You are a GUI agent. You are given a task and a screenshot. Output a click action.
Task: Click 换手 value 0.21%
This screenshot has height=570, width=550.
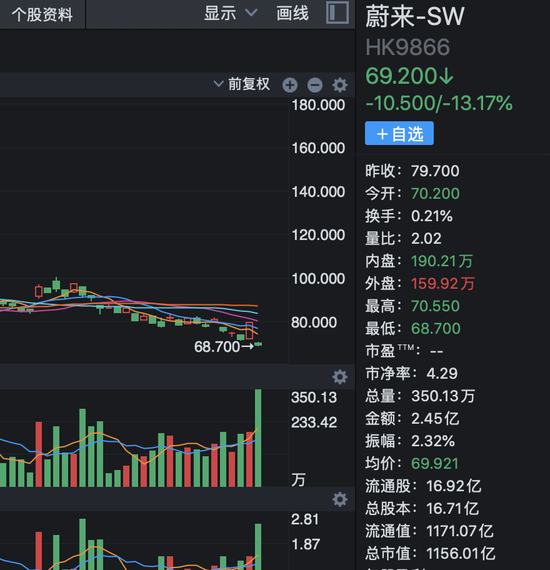(x=432, y=216)
